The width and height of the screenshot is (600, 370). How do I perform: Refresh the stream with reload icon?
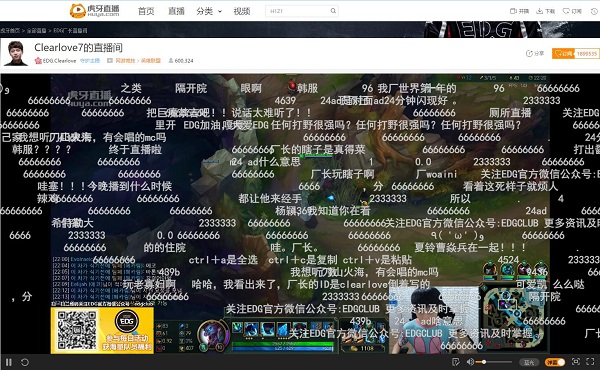(x=25, y=362)
